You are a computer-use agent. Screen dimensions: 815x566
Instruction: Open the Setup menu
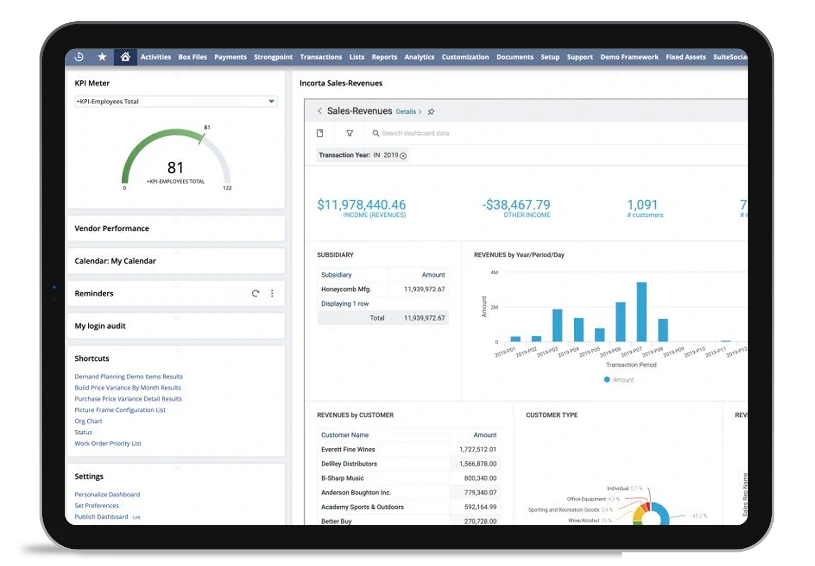click(x=550, y=57)
